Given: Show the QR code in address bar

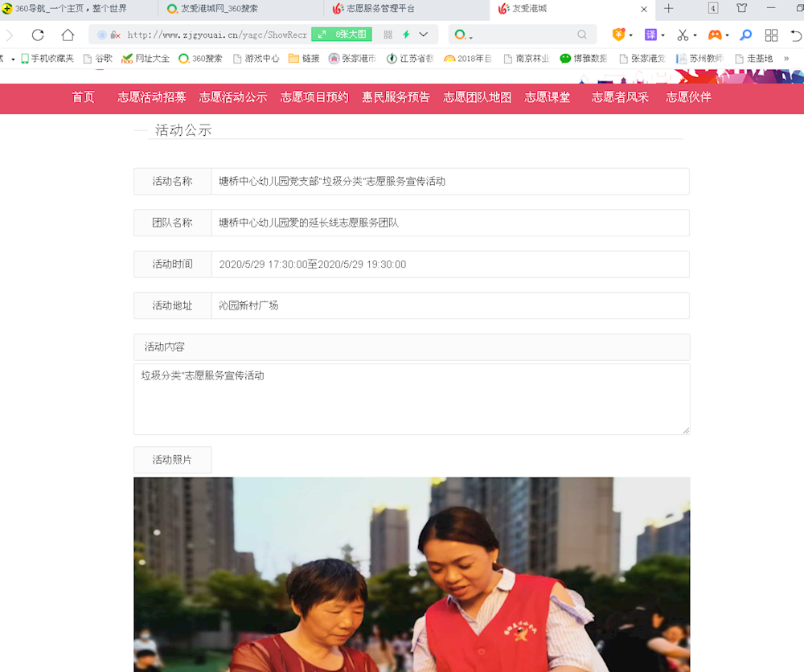Looking at the screenshot, I should [388, 35].
